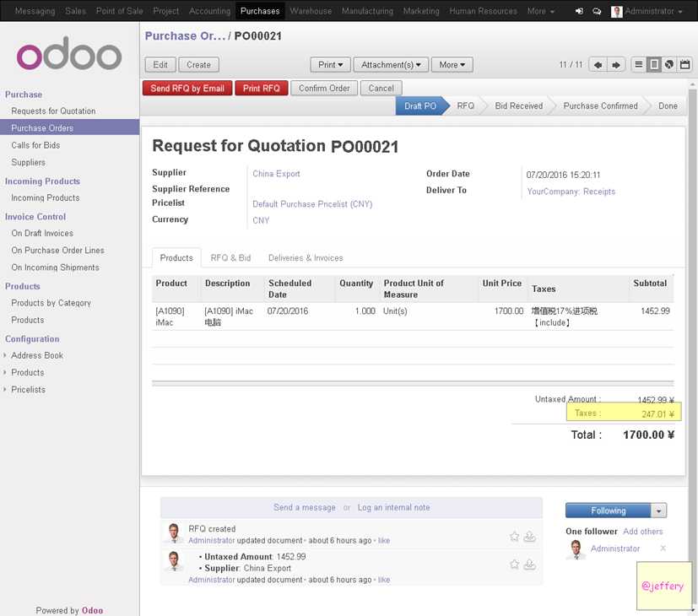Image resolution: width=698 pixels, height=616 pixels.
Task: Open On Incoming Shipments
Action: tap(55, 267)
